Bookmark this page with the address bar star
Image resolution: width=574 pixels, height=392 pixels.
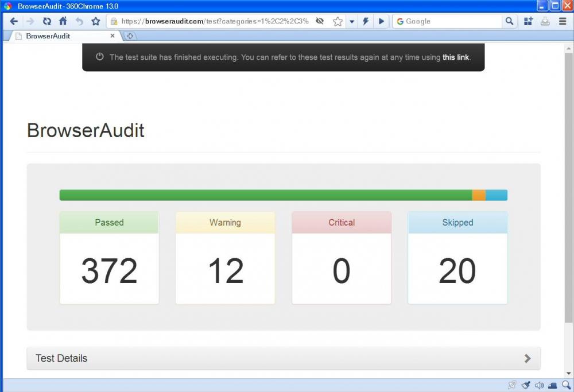338,21
